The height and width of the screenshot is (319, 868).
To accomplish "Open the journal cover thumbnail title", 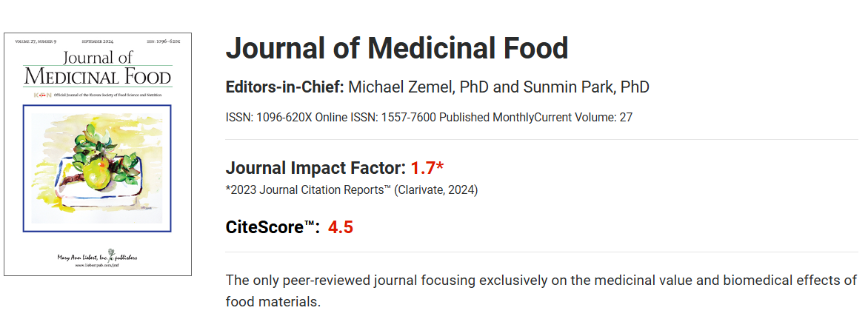I will tap(97, 67).
